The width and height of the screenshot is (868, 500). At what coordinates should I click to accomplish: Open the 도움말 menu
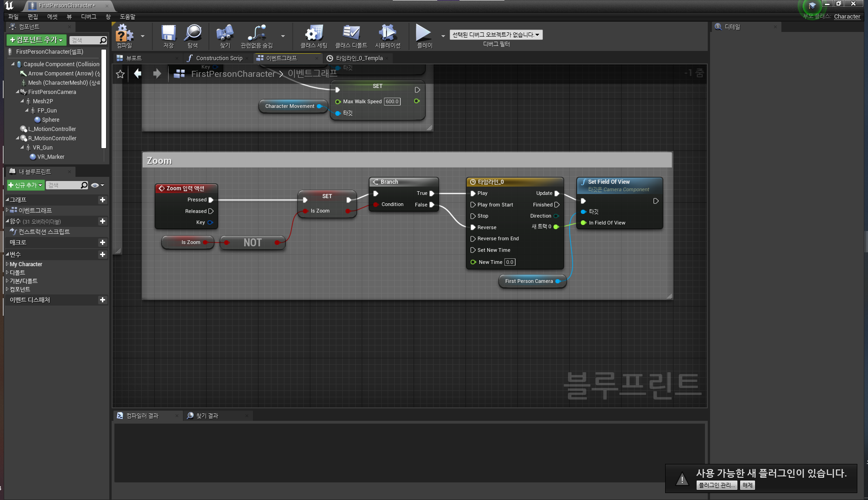(x=127, y=17)
